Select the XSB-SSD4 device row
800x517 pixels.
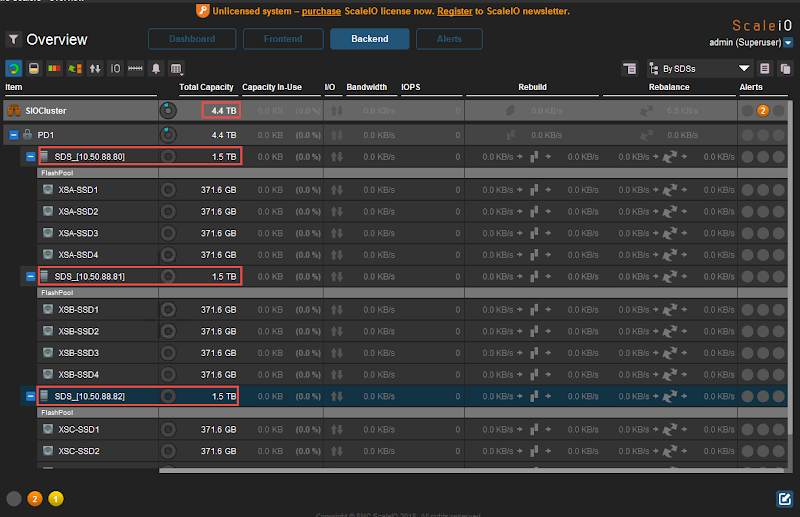[412, 375]
